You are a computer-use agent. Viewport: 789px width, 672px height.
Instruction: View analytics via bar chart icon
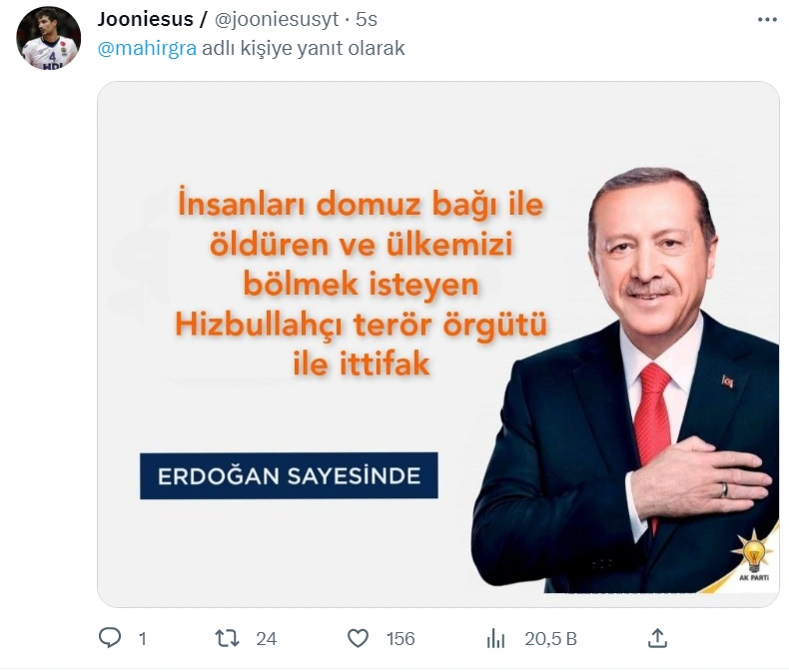495,639
